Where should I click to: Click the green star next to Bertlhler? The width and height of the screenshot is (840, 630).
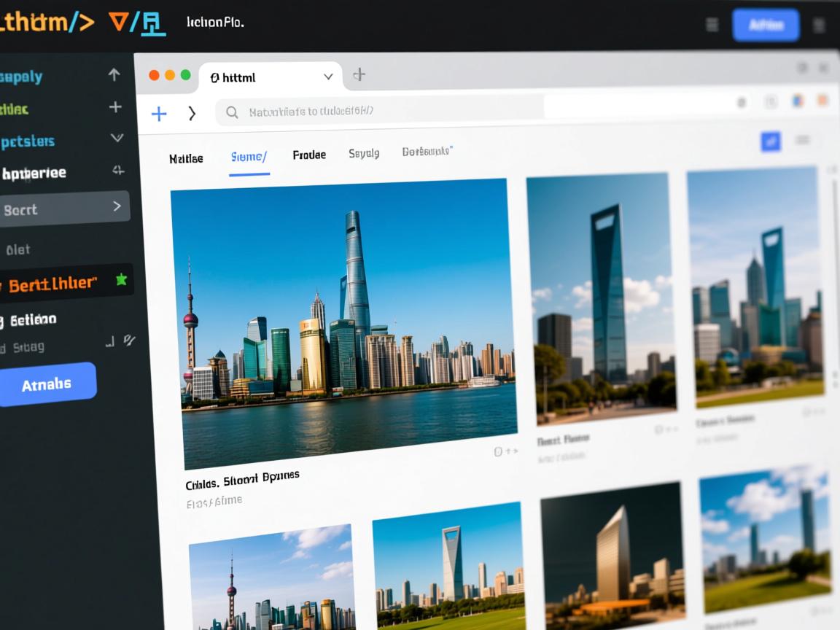click(121, 279)
